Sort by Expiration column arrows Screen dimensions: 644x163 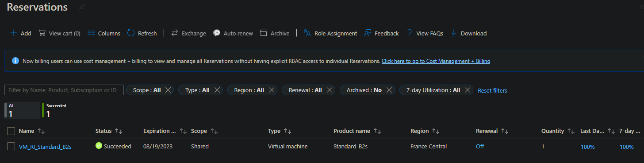[183, 131]
